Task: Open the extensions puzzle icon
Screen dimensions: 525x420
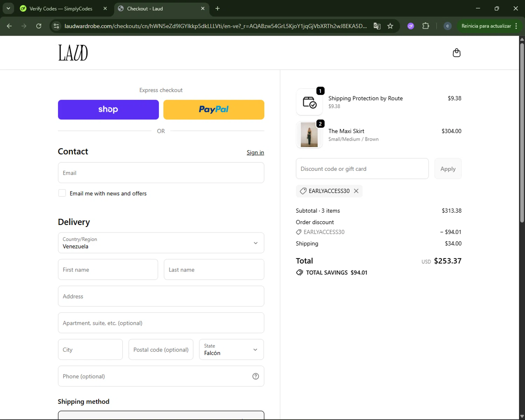Action: click(x=426, y=26)
